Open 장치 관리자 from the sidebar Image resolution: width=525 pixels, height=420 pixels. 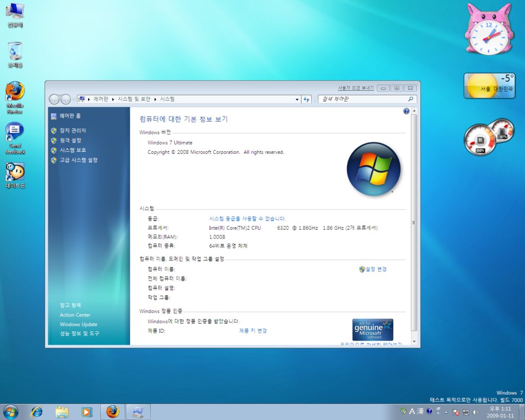73,131
